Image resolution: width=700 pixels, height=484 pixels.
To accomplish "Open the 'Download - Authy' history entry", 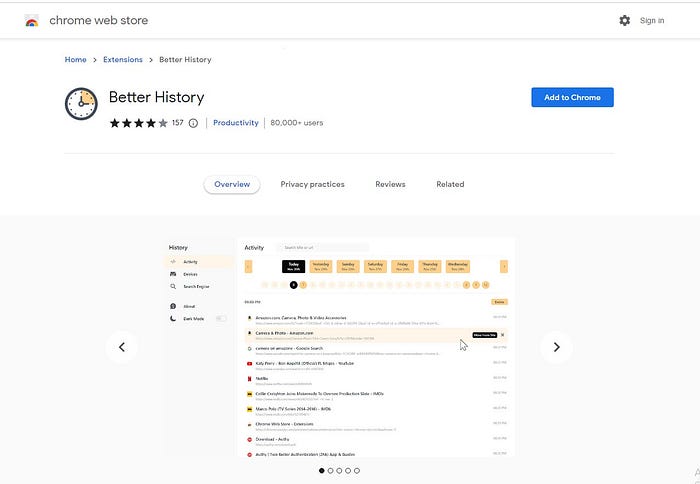I will (272, 439).
